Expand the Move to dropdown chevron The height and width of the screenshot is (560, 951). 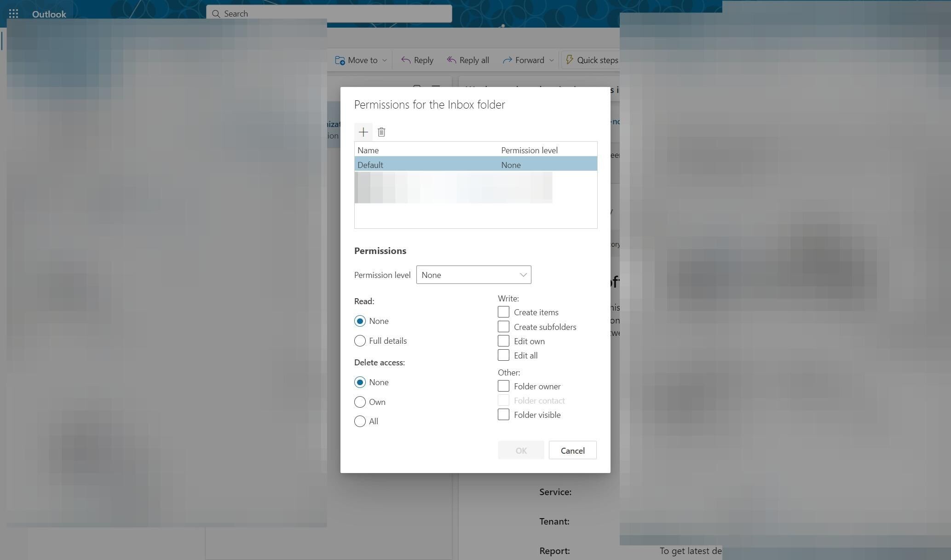click(x=385, y=60)
